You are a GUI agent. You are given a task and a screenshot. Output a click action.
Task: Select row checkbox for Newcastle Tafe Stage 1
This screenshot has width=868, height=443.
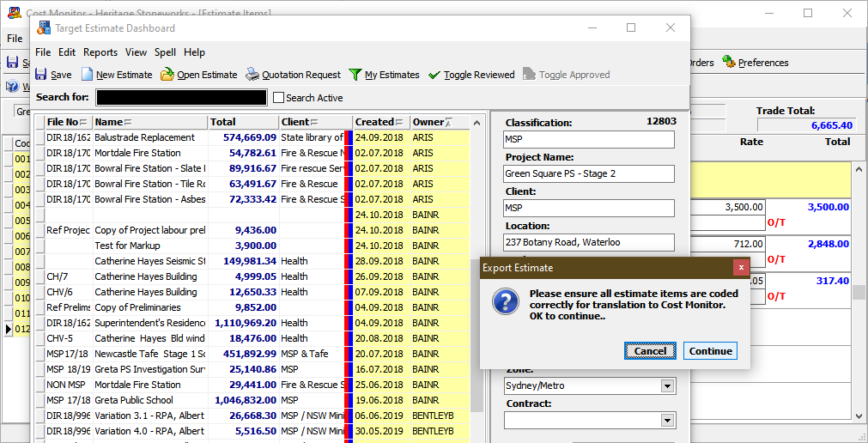(x=39, y=354)
